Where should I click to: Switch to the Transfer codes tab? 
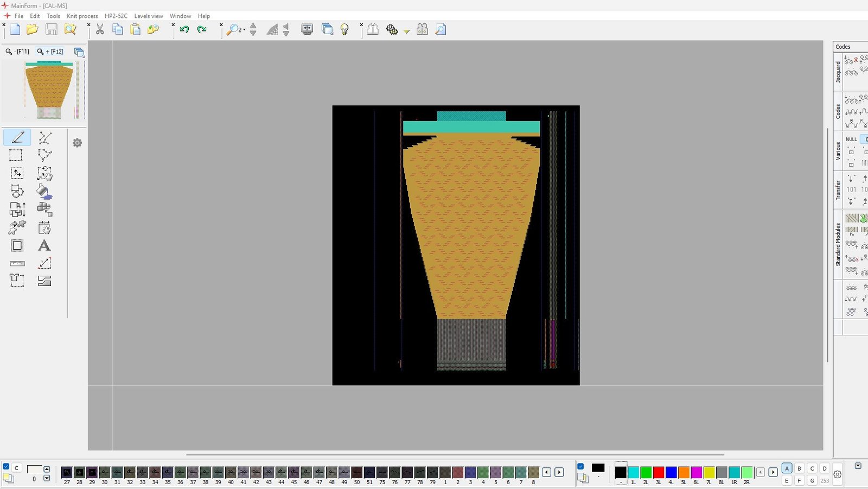[838, 190]
